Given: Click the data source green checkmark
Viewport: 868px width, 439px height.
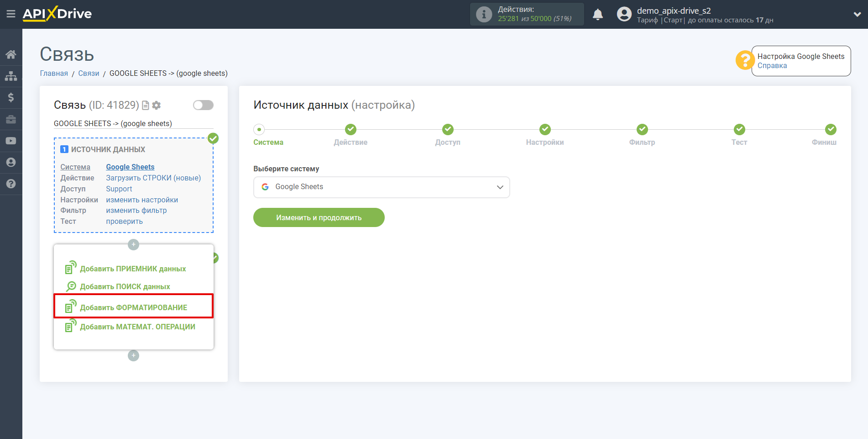Looking at the screenshot, I should pos(213,138).
